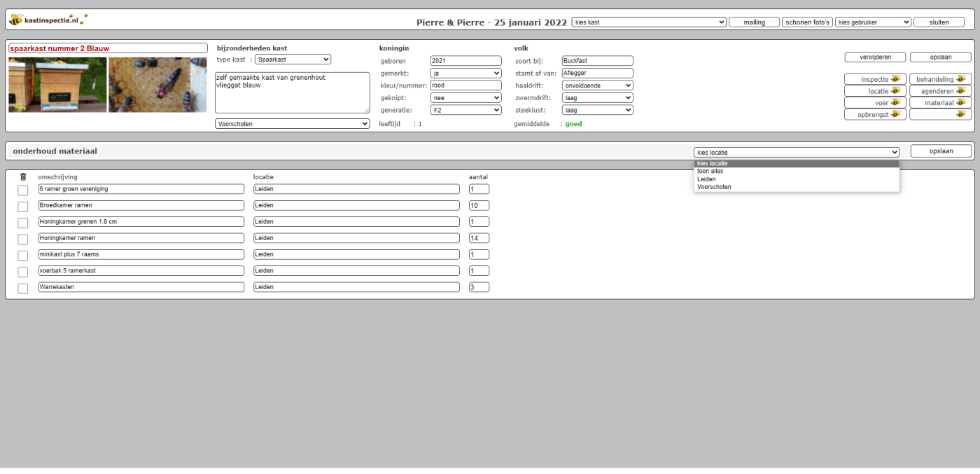The height and width of the screenshot is (474, 980).
Task: Open the Voorschoten location dropdown under notes
Action: (x=293, y=124)
